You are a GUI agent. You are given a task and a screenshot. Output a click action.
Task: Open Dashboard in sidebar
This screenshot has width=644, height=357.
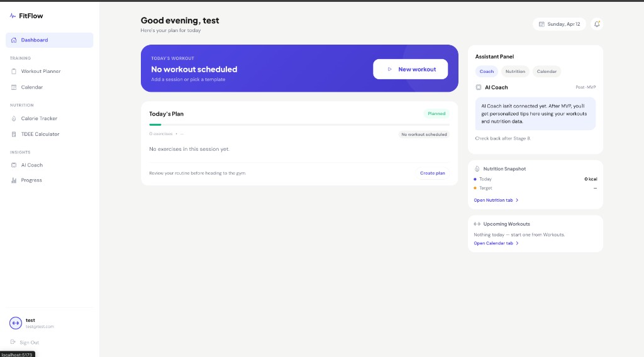click(x=49, y=40)
